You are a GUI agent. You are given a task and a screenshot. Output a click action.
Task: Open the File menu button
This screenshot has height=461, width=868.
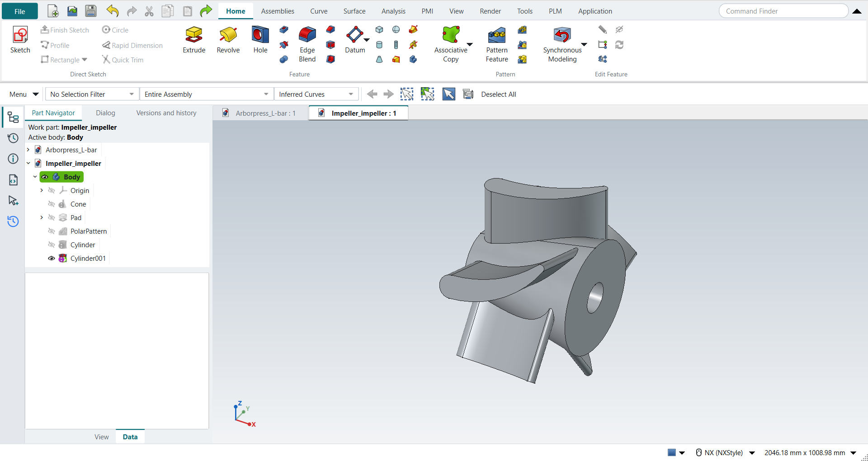(x=20, y=11)
